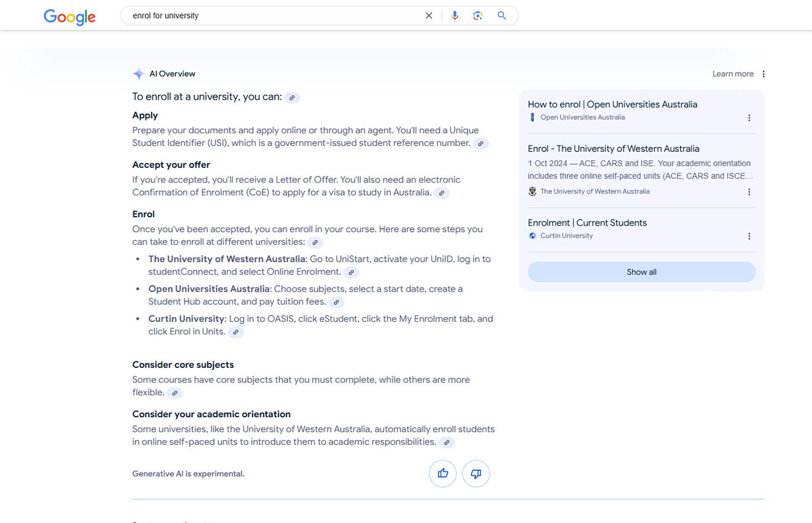
Task: Open options for Curtin University source
Action: coord(749,236)
